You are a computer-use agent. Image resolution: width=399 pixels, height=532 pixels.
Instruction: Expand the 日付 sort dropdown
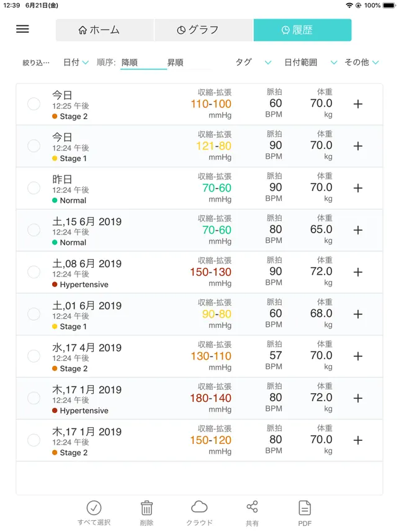[x=76, y=63]
